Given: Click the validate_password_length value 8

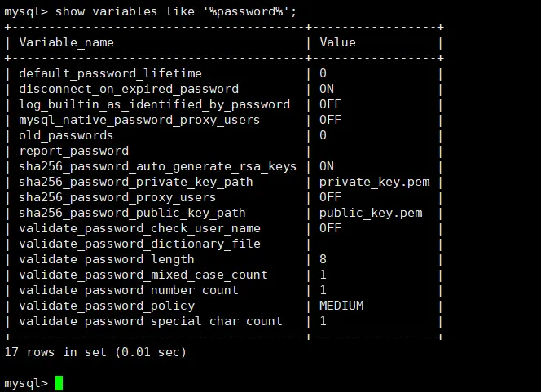Looking at the screenshot, I should pyautogui.click(x=323, y=259).
